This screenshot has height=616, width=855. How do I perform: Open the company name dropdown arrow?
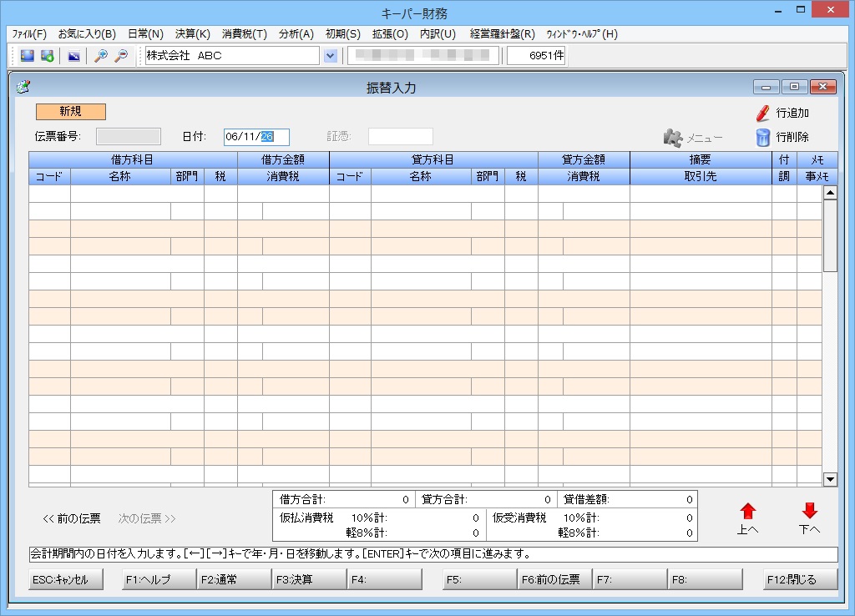[x=331, y=56]
